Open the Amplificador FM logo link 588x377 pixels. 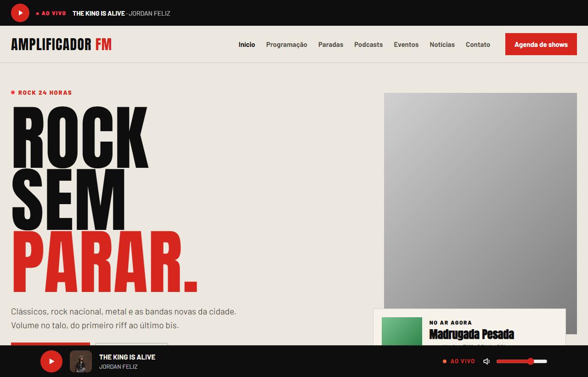tap(61, 45)
